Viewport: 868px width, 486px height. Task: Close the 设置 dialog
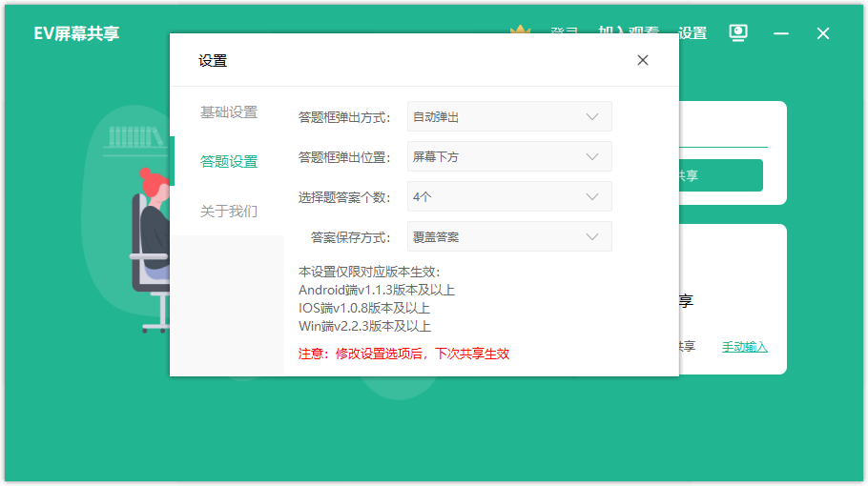(642, 60)
